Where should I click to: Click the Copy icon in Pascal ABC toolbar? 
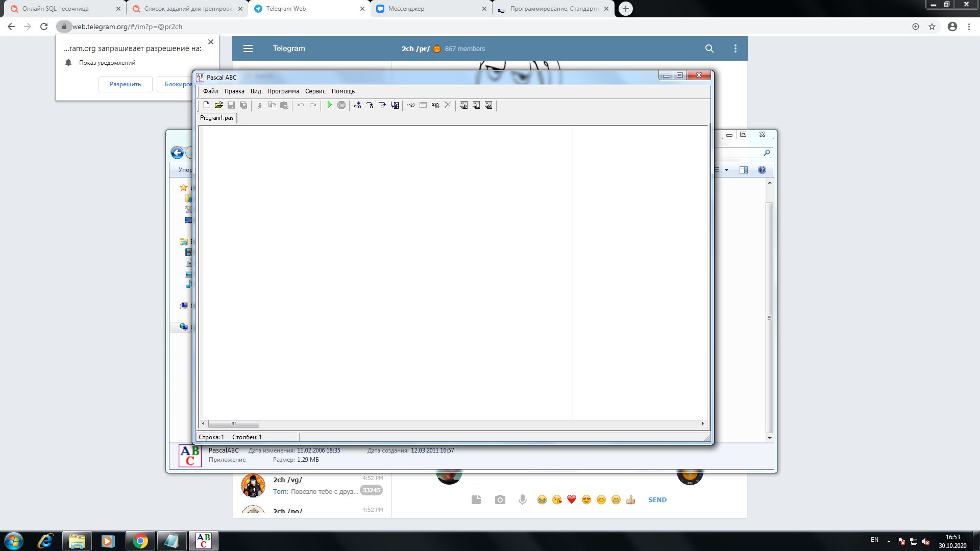click(272, 105)
